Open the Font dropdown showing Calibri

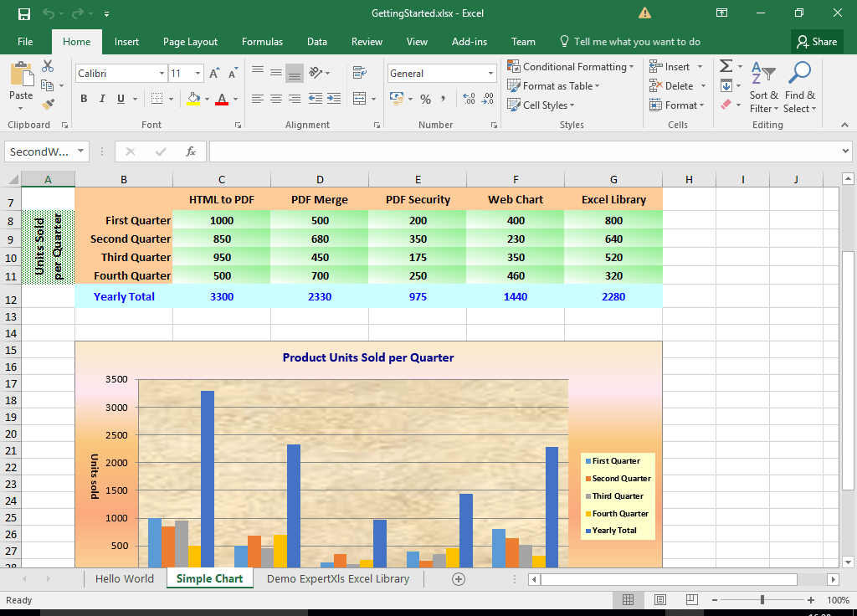120,73
